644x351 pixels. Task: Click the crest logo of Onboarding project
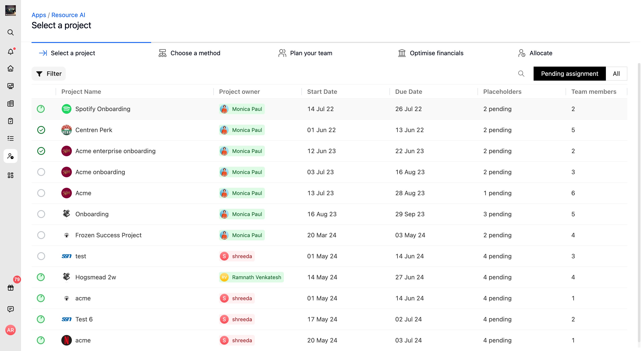[x=67, y=214]
